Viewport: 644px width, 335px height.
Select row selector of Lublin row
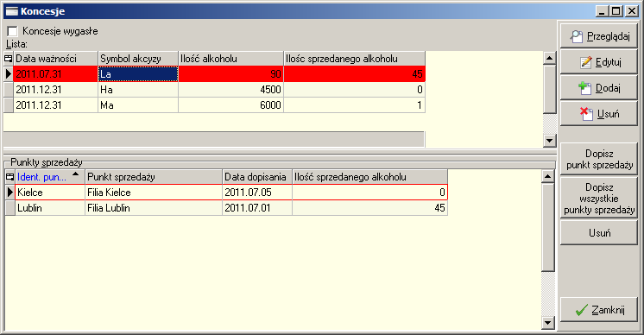click(x=9, y=208)
